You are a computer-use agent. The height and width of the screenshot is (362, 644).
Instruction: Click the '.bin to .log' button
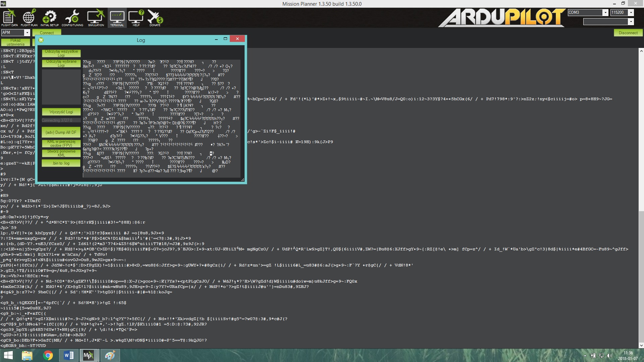61,163
